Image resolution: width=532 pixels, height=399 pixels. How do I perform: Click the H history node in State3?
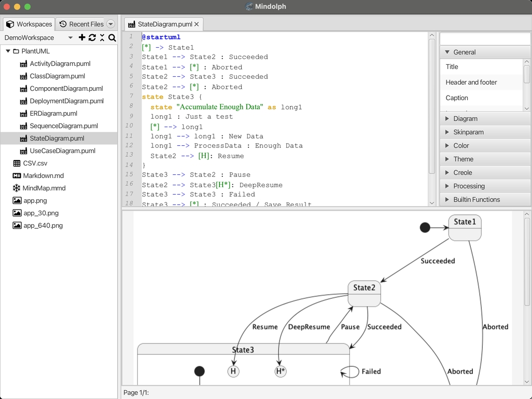pos(233,371)
